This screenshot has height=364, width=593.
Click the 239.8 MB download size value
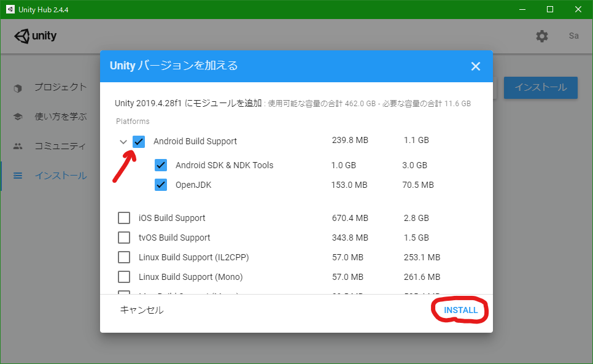coord(350,140)
